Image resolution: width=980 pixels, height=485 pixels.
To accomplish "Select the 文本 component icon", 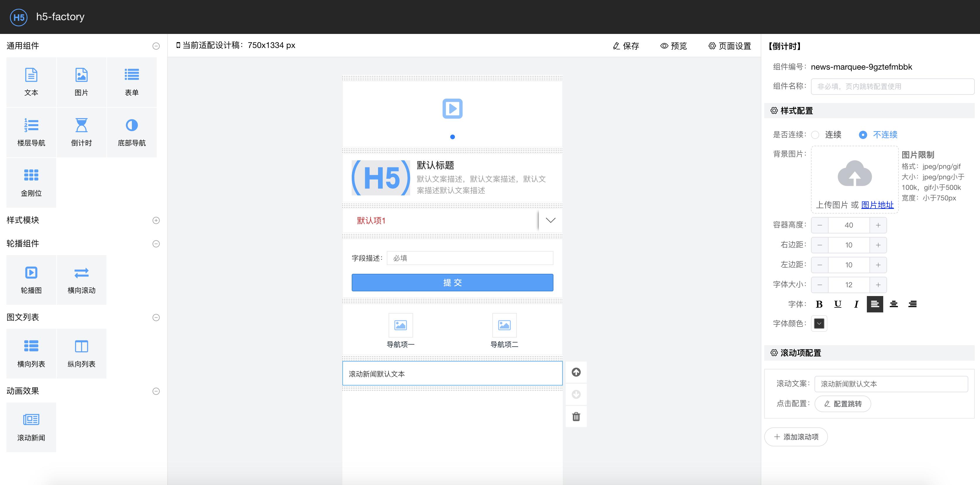I will 31,75.
